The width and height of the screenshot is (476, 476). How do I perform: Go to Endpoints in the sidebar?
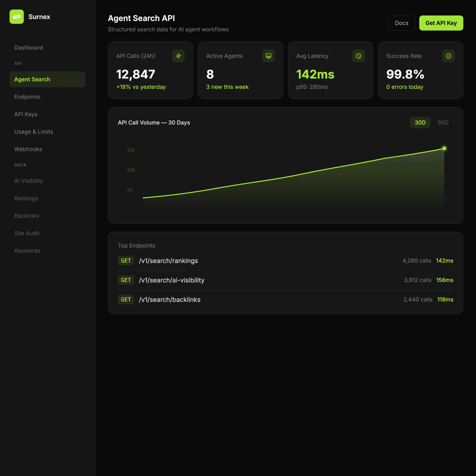[27, 97]
